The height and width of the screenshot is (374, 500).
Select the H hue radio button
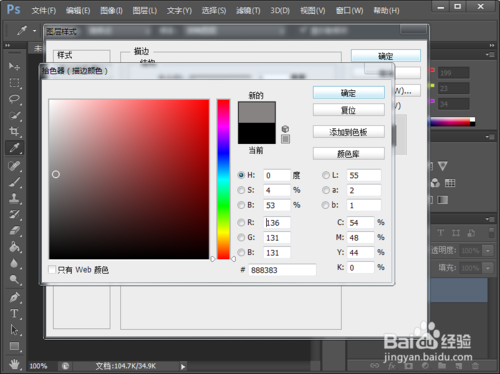[x=241, y=175]
